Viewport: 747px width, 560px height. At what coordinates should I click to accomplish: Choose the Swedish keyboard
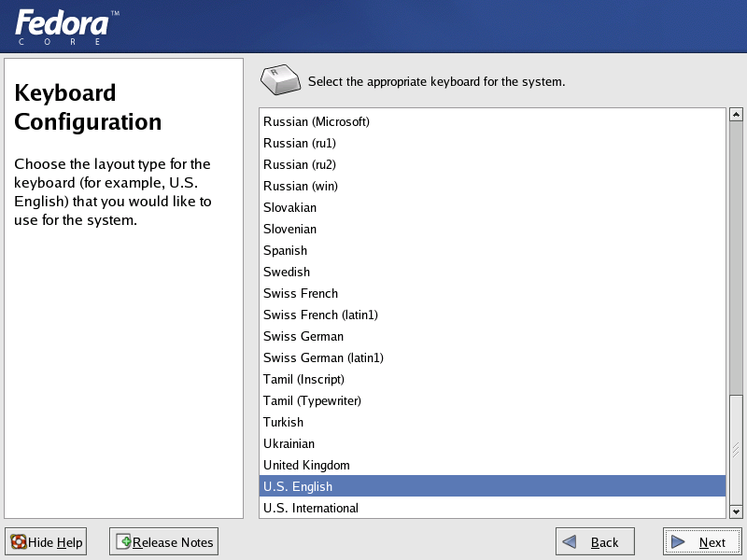[x=492, y=272]
